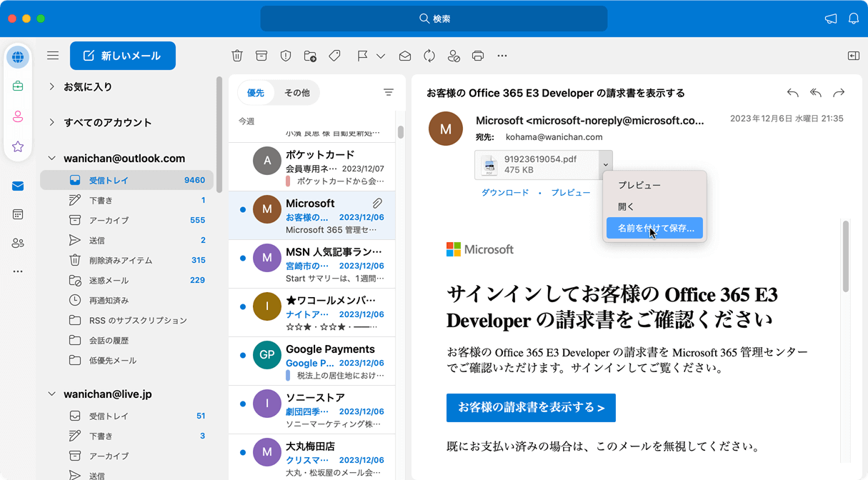Choose 開く in the context menu
This screenshot has width=868, height=480.
pos(654,206)
